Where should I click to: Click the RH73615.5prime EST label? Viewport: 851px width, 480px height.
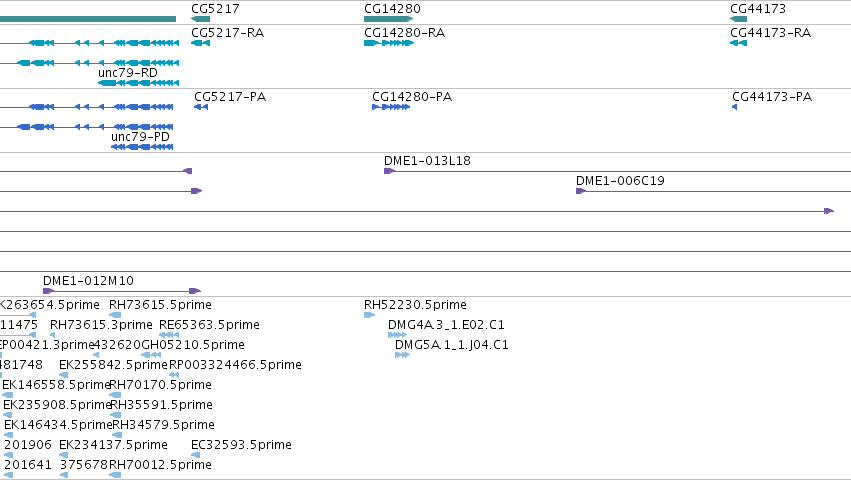point(160,305)
